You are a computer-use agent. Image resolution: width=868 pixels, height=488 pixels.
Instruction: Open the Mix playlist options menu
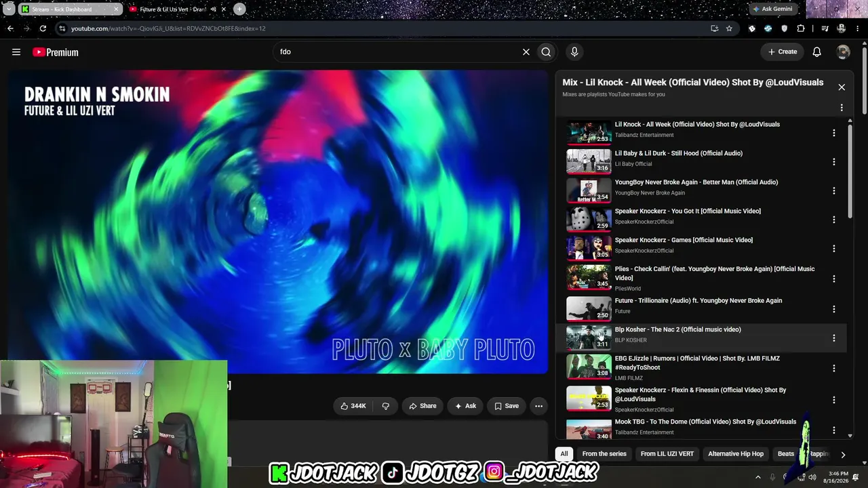click(x=842, y=108)
